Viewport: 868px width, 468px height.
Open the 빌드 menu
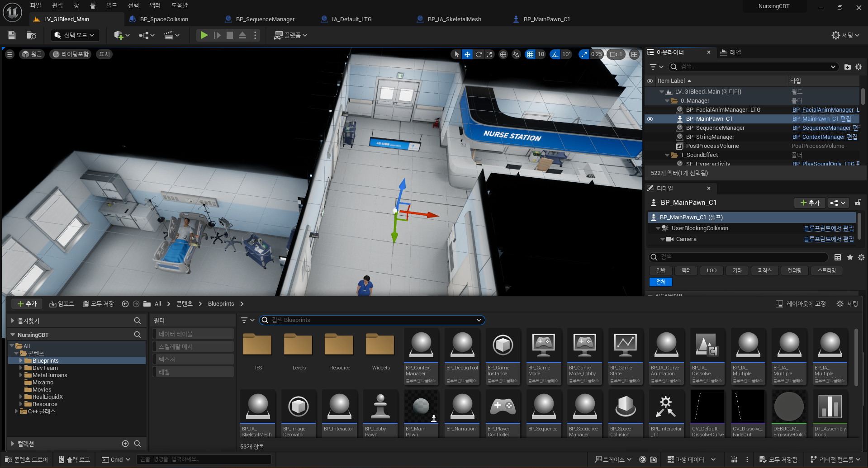(111, 5)
